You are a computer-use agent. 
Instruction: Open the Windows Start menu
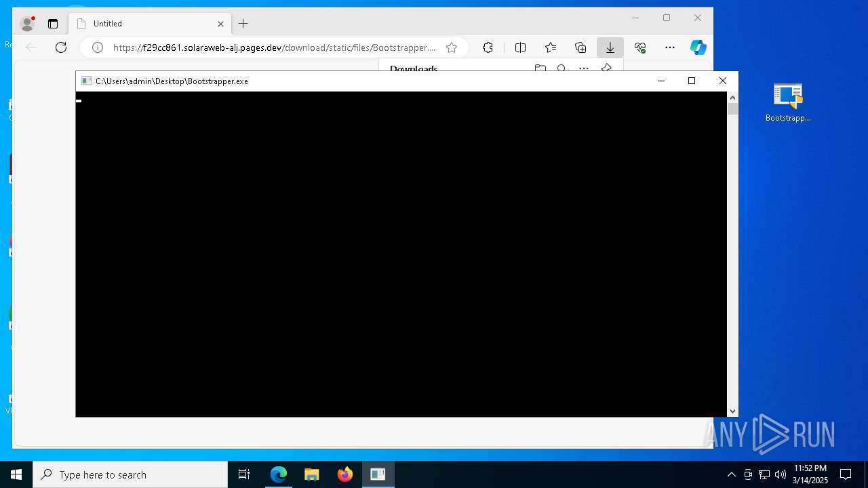pyautogui.click(x=16, y=474)
